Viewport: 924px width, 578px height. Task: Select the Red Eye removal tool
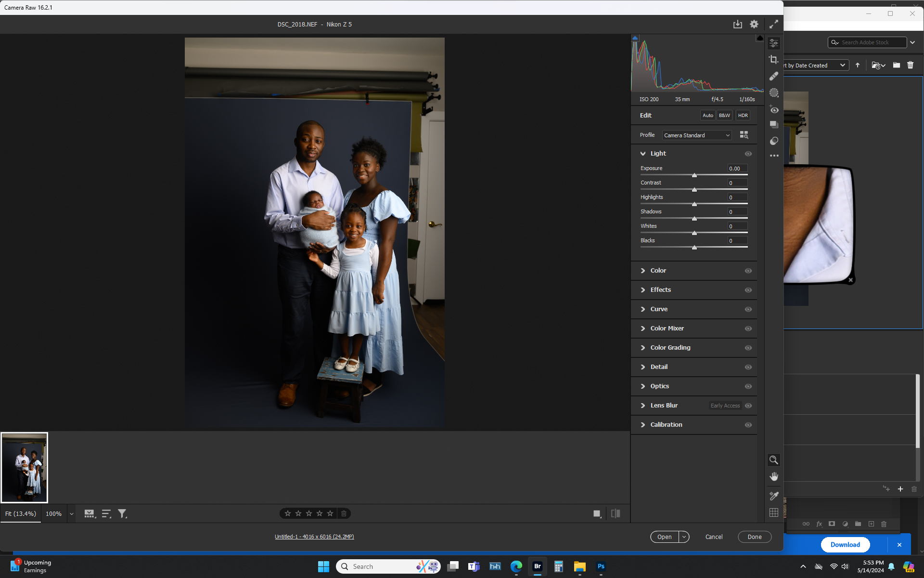coord(774,110)
